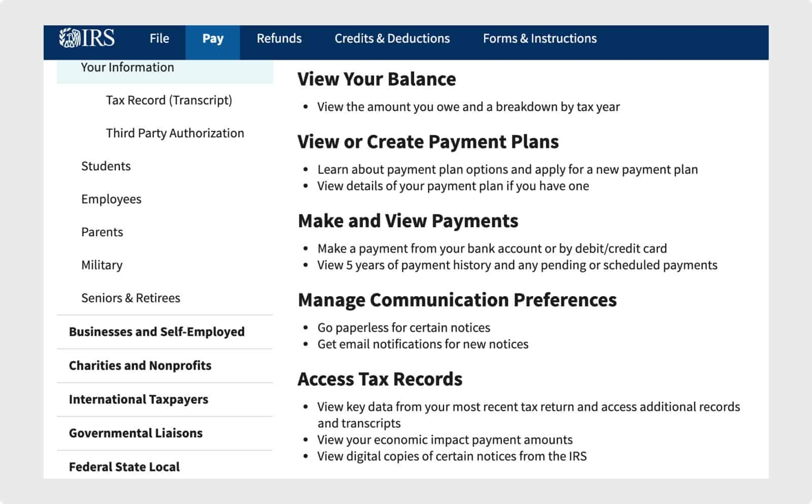Open the Refunds menu

point(279,39)
